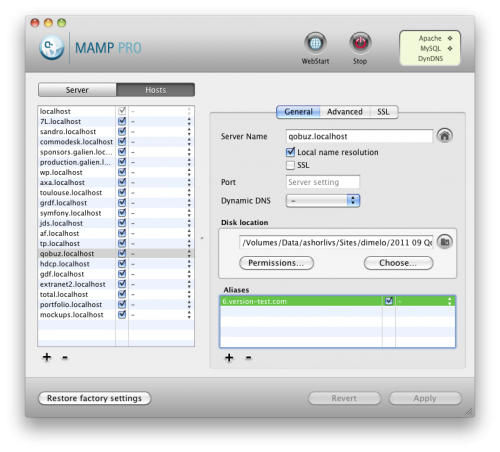500x452 pixels.
Task: Click the red Stop power icon
Action: pyautogui.click(x=360, y=43)
